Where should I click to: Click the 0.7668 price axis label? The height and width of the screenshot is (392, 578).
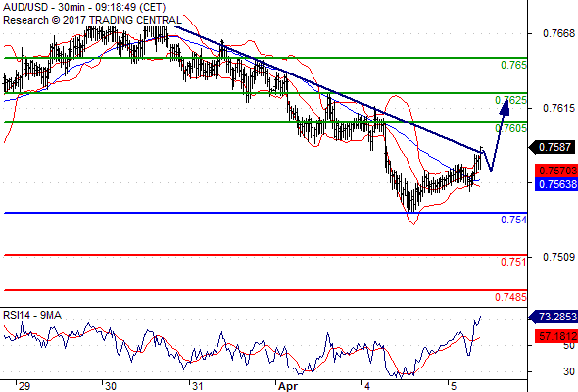[x=558, y=33]
